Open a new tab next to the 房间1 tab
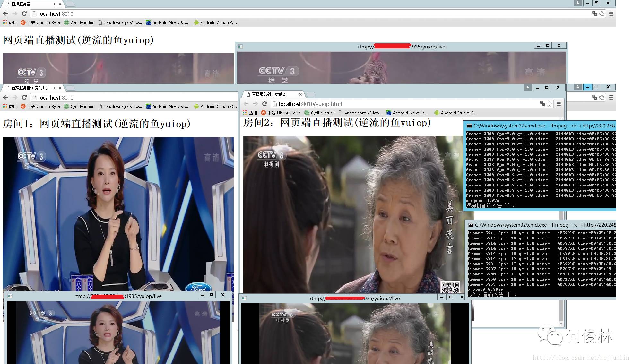 coord(70,88)
